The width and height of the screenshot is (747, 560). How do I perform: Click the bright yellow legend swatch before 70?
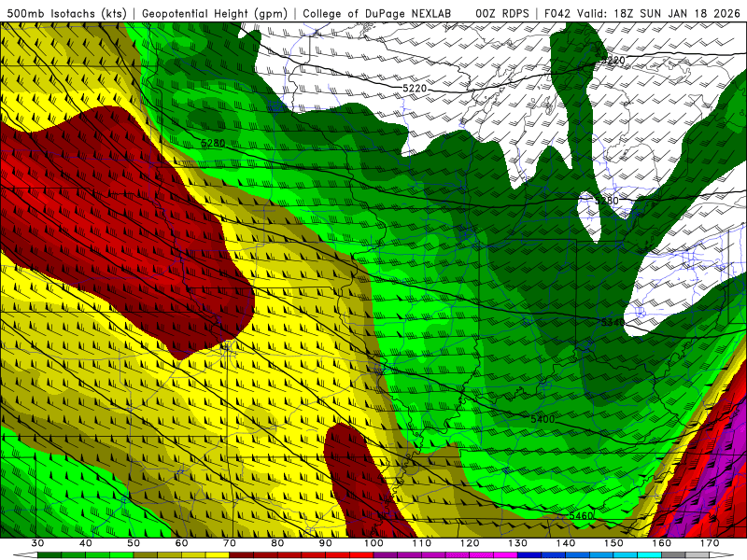[218, 555]
